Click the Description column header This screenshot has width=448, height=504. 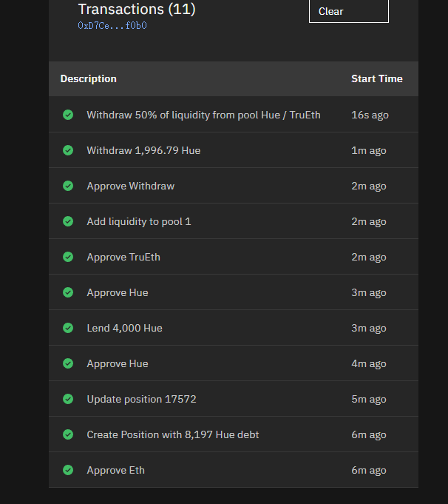pyautogui.click(x=88, y=78)
